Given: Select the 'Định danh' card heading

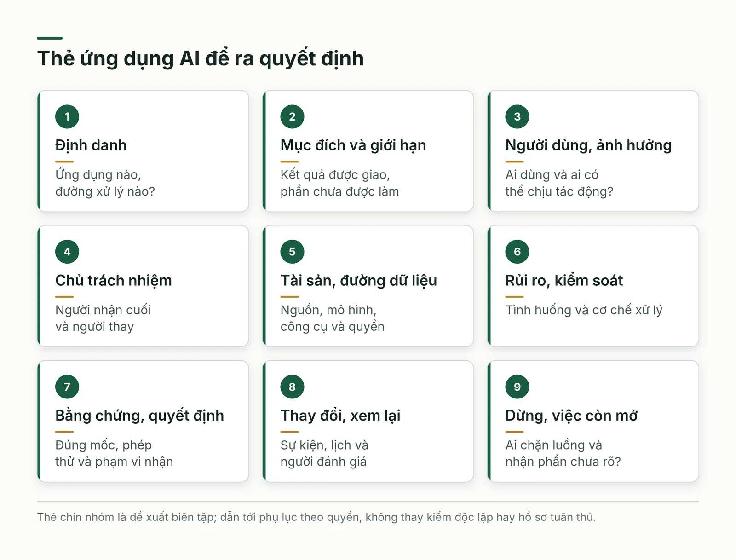Looking at the screenshot, I should tap(91, 145).
